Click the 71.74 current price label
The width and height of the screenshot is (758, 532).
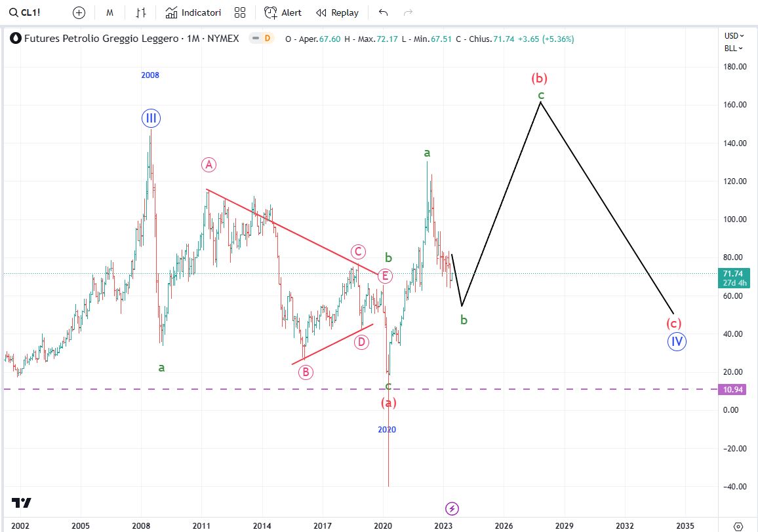pyautogui.click(x=734, y=278)
